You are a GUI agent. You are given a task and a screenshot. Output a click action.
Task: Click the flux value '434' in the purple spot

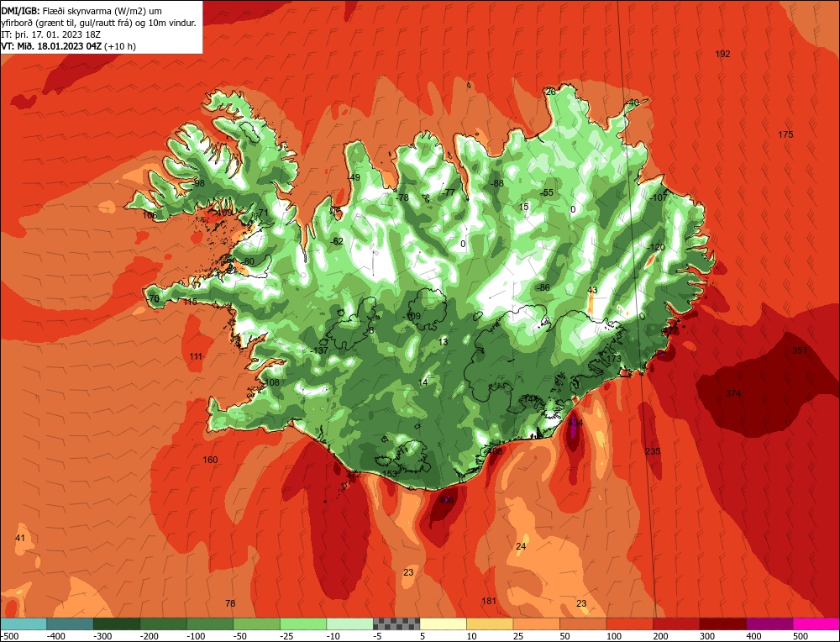575,423
